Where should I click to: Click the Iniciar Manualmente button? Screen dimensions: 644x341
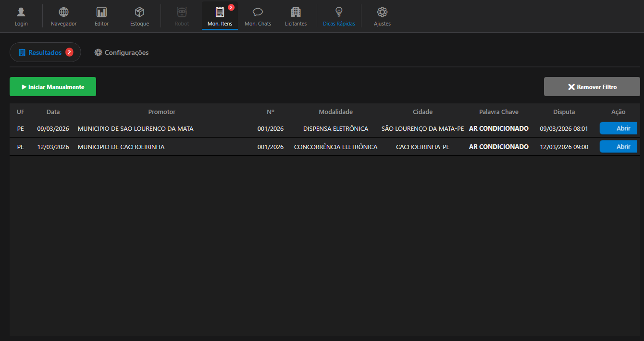coord(53,87)
